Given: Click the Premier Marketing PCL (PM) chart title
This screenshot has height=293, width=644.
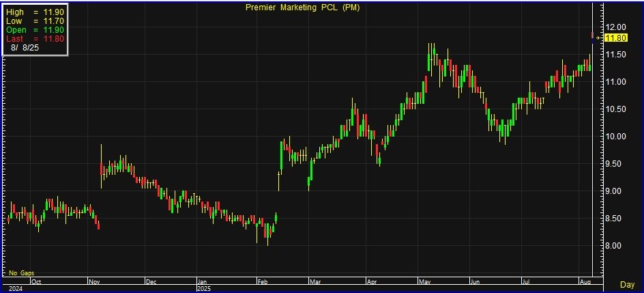Looking at the screenshot, I should (x=303, y=8).
